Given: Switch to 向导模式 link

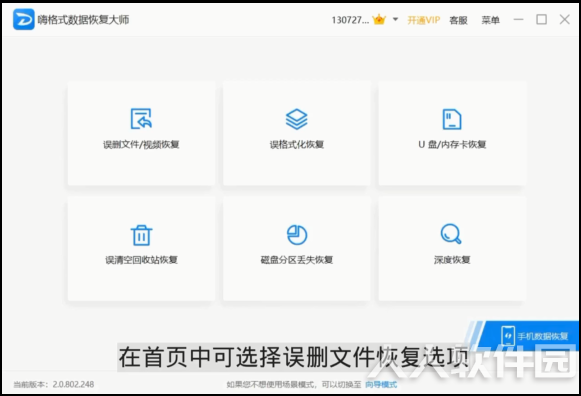Looking at the screenshot, I should [x=381, y=385].
